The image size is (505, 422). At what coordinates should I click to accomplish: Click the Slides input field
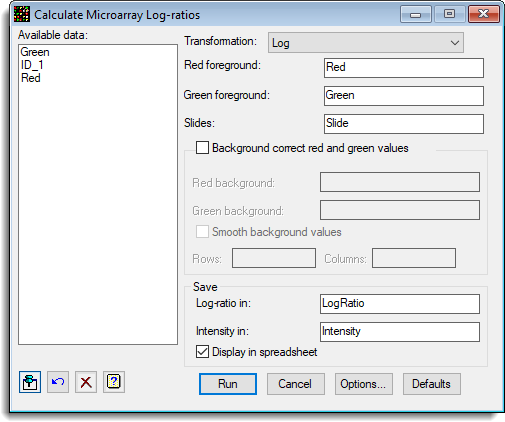point(404,124)
